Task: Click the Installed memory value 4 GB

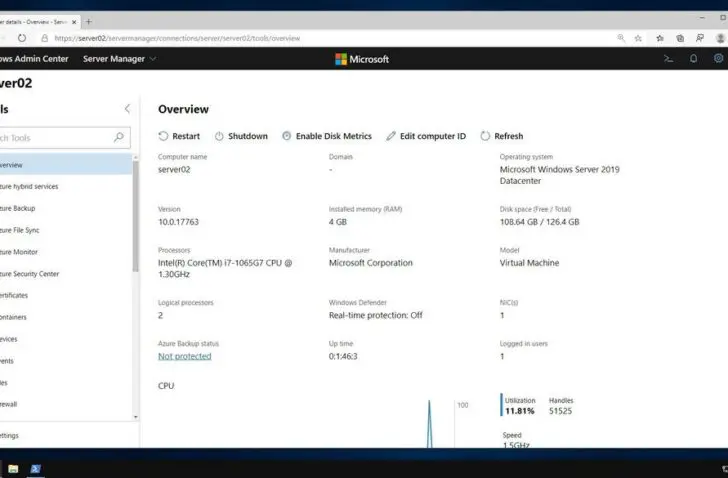Action: pyautogui.click(x=338, y=222)
